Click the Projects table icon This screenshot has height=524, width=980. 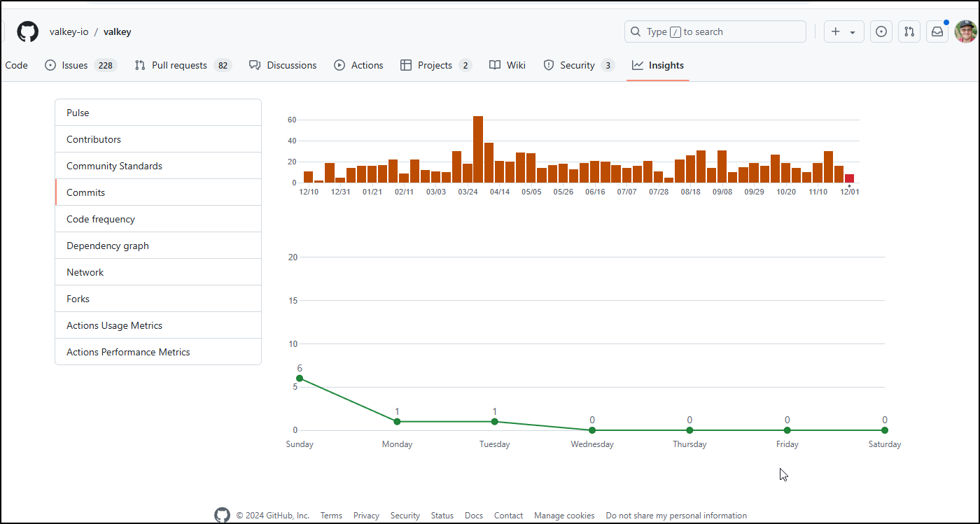406,65
